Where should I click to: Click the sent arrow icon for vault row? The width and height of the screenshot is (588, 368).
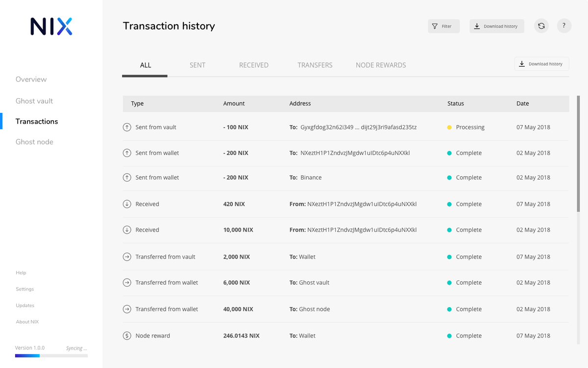[126, 127]
